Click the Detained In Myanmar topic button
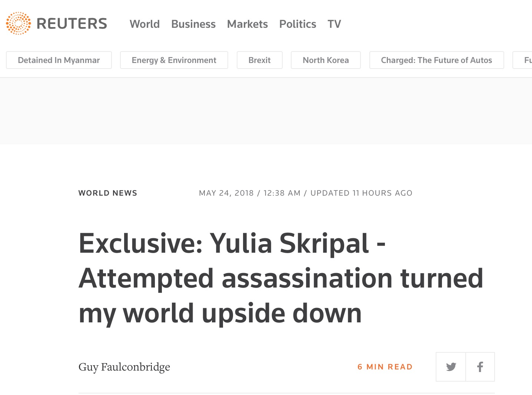 (59, 60)
